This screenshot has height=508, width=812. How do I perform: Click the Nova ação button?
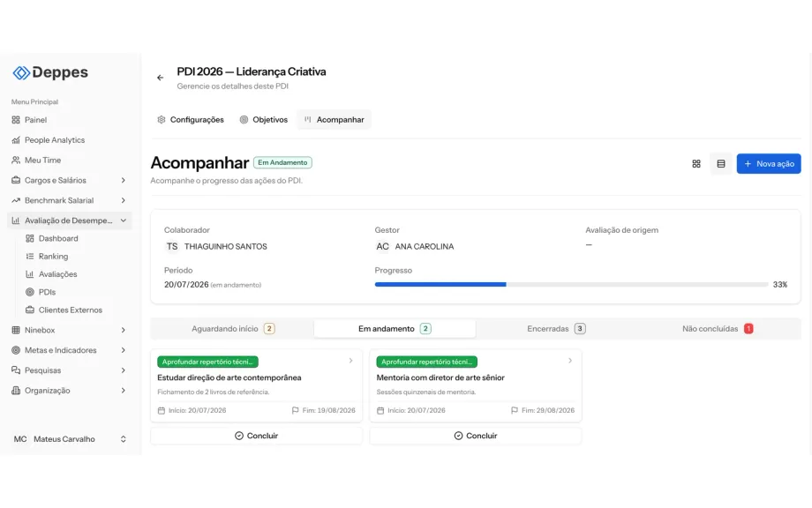(x=769, y=164)
